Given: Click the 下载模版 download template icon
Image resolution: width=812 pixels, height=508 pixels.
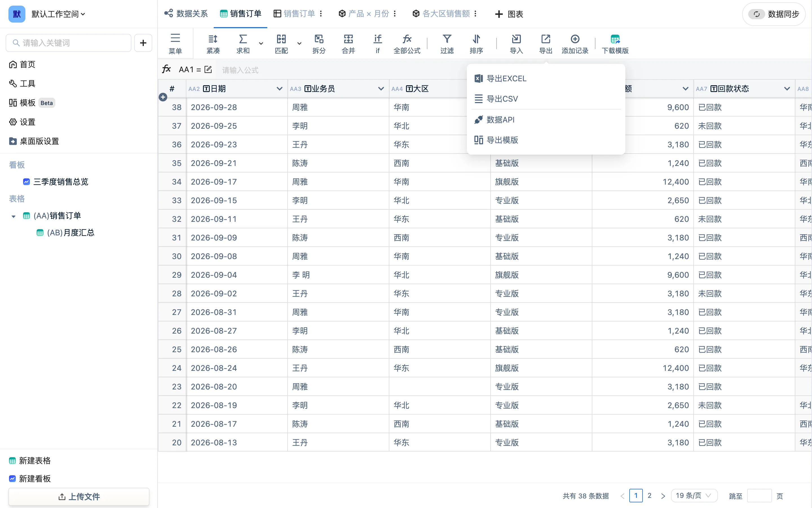Looking at the screenshot, I should 615,39.
